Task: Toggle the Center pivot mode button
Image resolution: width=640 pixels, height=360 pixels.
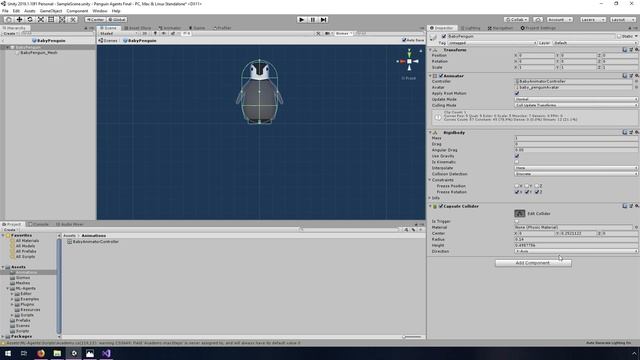Action: point(95,20)
